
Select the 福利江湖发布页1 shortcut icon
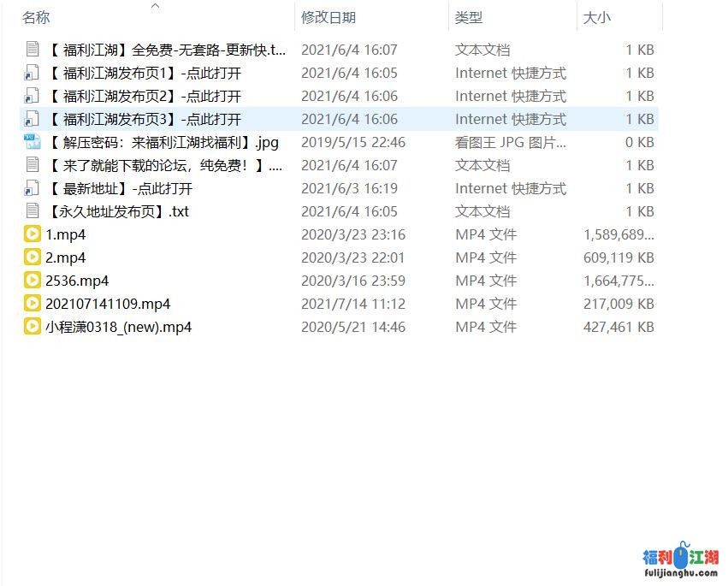33,73
